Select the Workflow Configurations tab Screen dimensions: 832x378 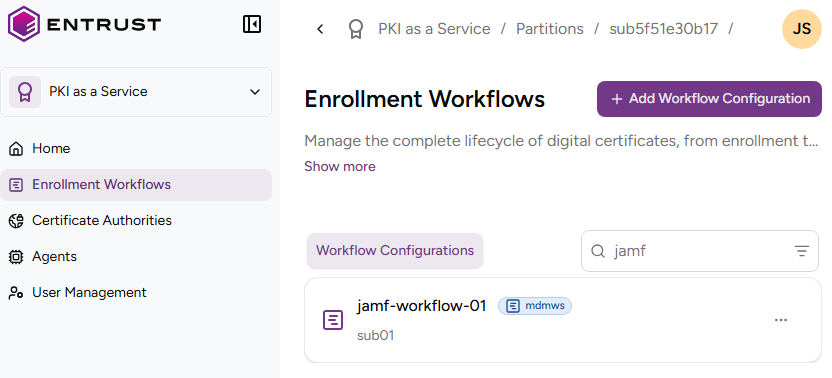tap(395, 251)
